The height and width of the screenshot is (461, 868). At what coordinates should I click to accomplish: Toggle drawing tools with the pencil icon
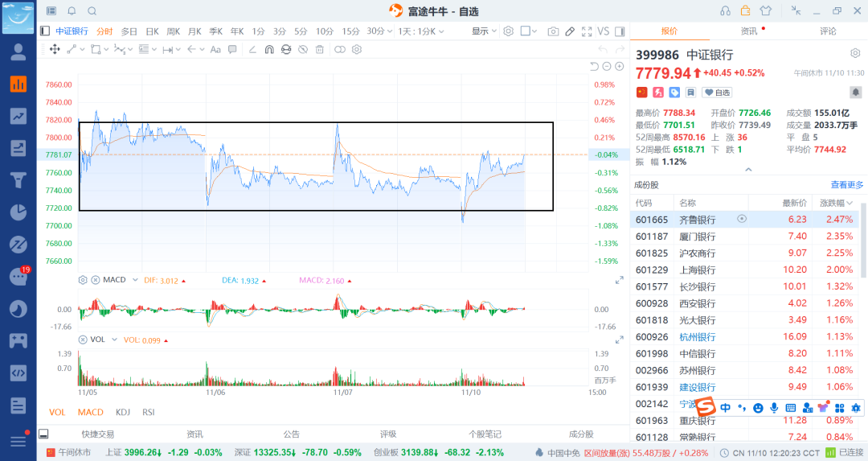570,31
